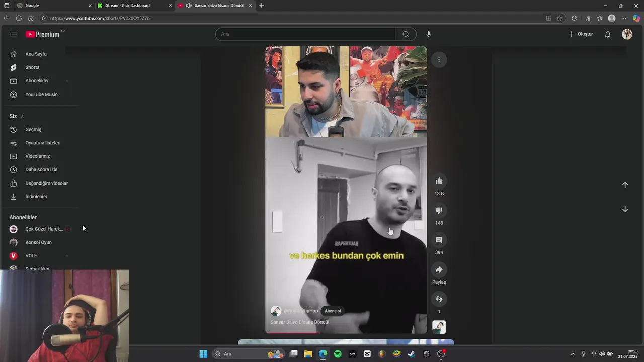Image resolution: width=644 pixels, height=362 pixels.
Task: Open Spotify from the taskbar
Action: (x=338, y=354)
